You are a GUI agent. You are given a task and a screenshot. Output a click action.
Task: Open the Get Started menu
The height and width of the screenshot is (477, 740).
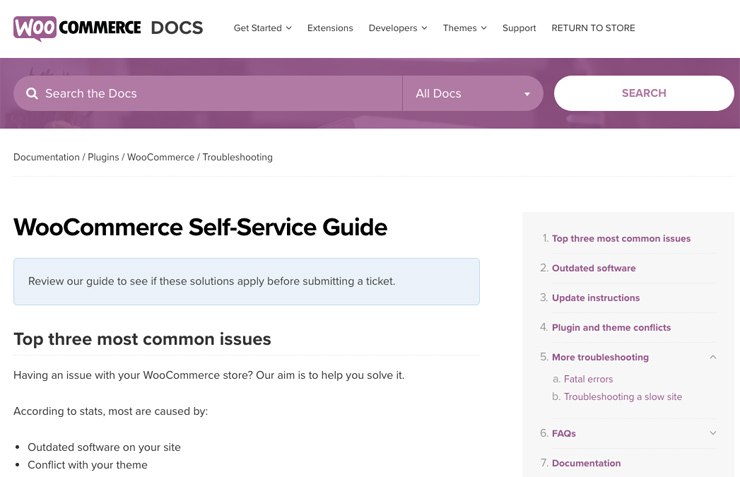coord(262,28)
